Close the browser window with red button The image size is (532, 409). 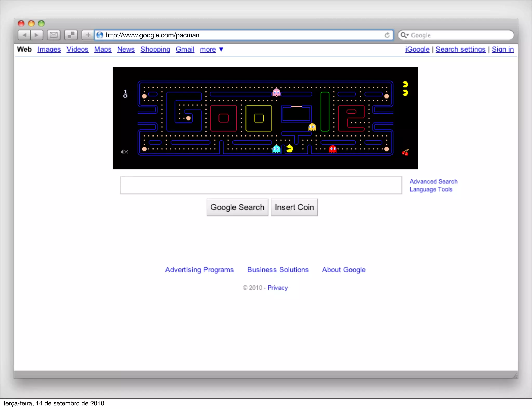(x=21, y=23)
